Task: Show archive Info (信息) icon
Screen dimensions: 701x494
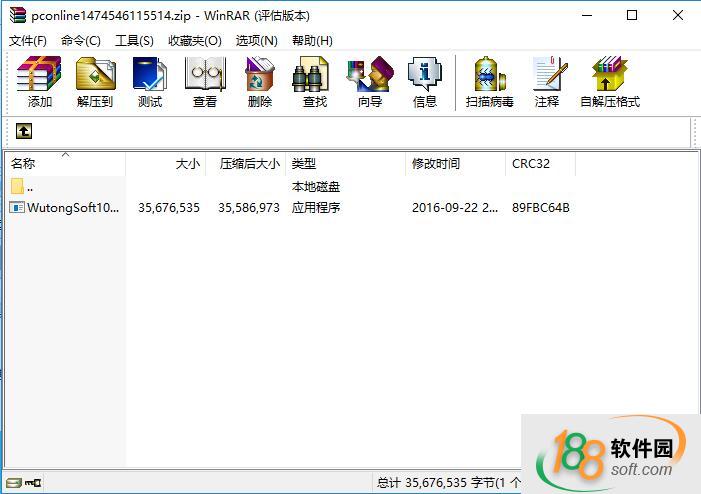Action: click(425, 81)
